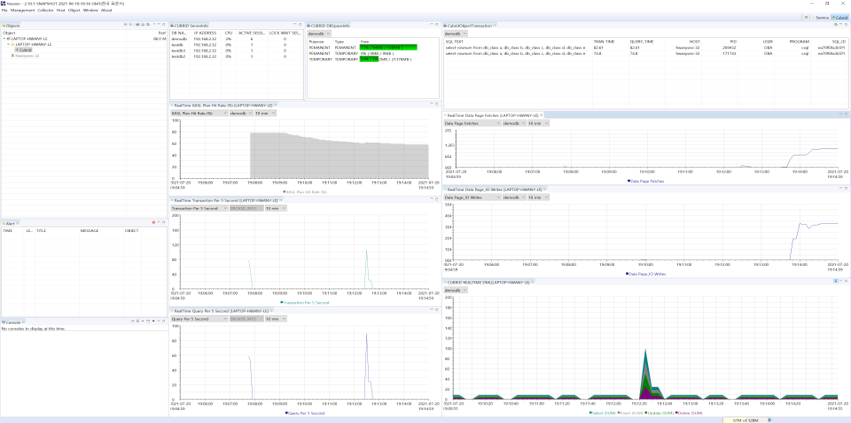Open the 10 min dropdown in IO Writes chart
Image resolution: width=851 pixels, height=423 pixels.
(x=538, y=198)
